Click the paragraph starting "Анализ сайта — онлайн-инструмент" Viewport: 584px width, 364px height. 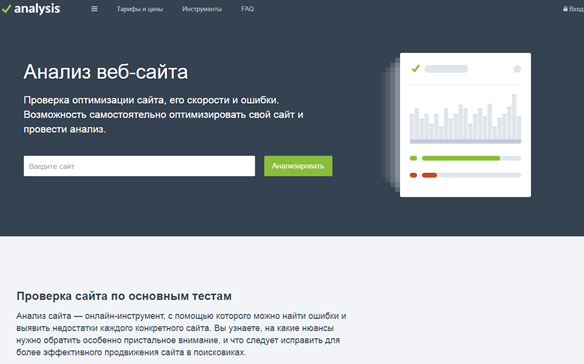click(x=181, y=334)
